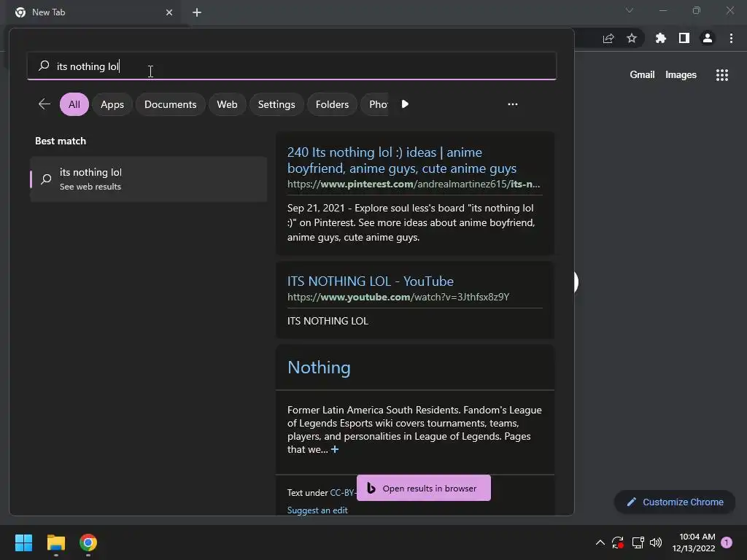This screenshot has height=560, width=747.
Task: Toggle Chrome side panel icon
Action: [684, 38]
